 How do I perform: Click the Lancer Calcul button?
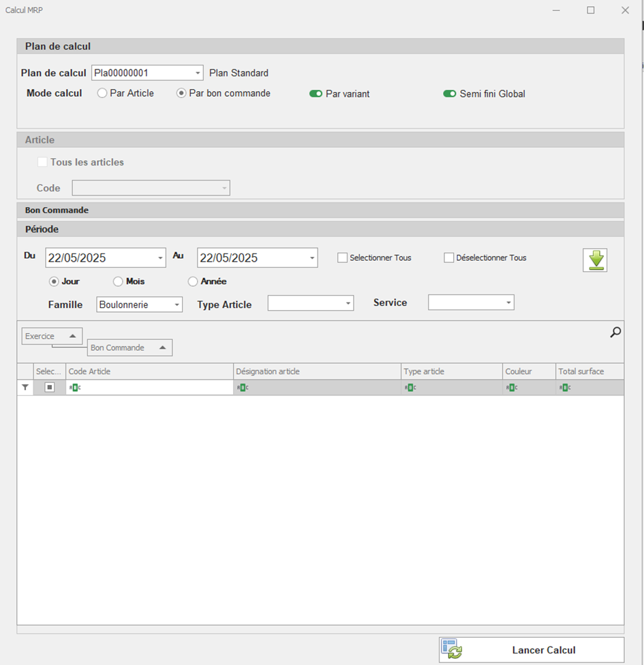(532, 650)
